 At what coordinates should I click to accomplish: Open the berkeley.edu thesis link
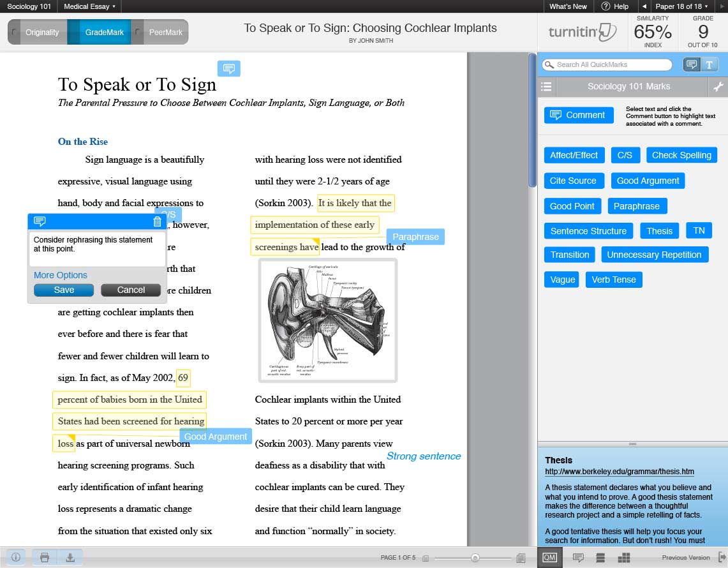[620, 472]
